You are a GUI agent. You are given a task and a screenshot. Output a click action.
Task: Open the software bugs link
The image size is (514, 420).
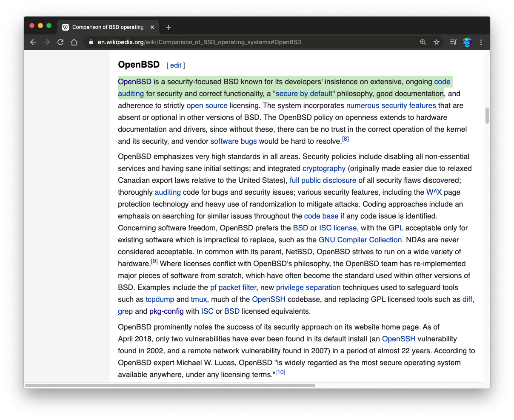(234, 141)
